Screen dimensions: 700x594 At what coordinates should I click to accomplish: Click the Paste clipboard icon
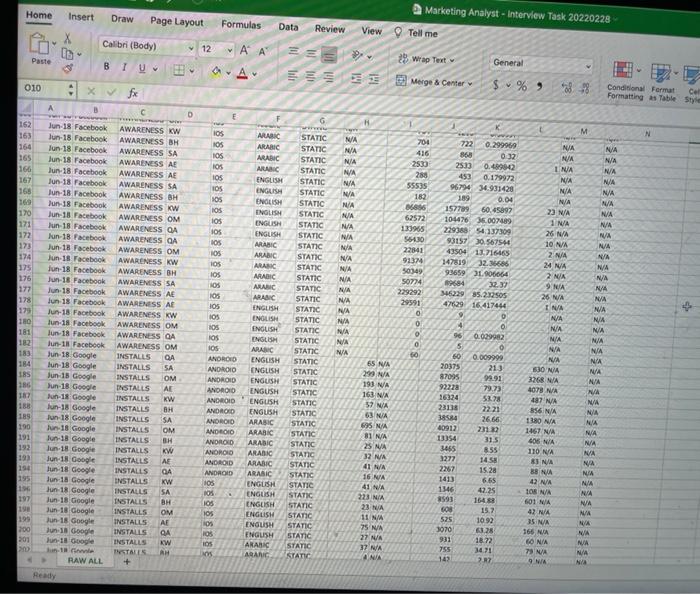pos(39,44)
